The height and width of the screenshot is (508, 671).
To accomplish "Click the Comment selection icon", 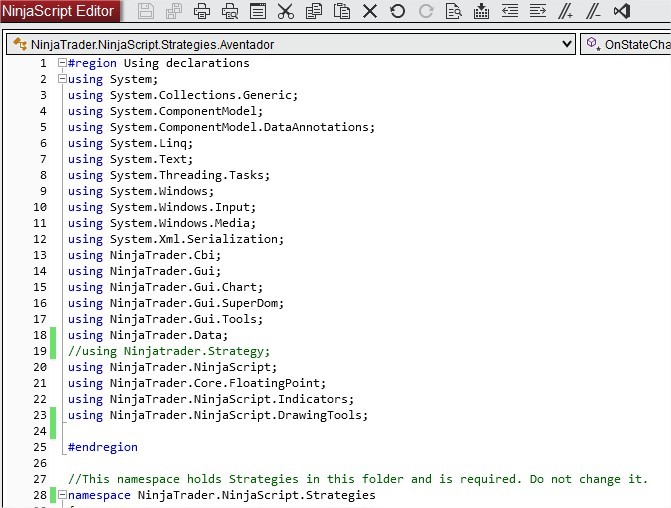I will tap(565, 11).
